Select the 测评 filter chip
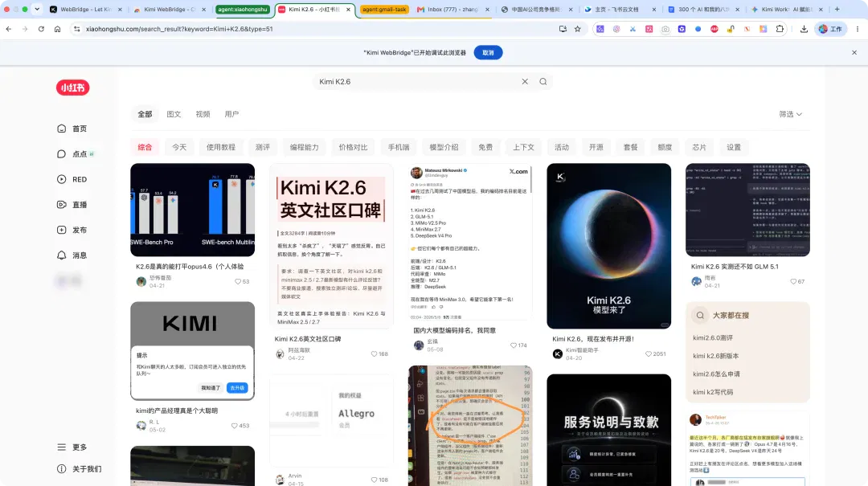 (262, 147)
